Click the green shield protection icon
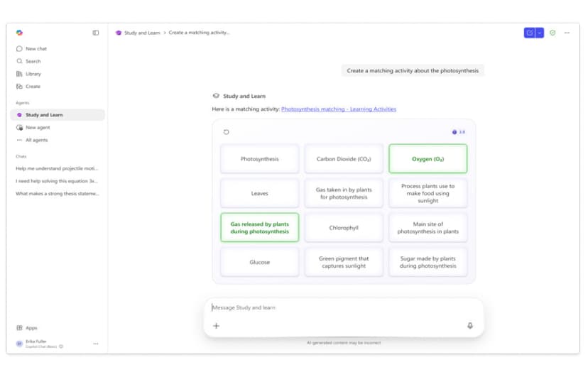Screen dimensions: 588x372 tap(552, 33)
